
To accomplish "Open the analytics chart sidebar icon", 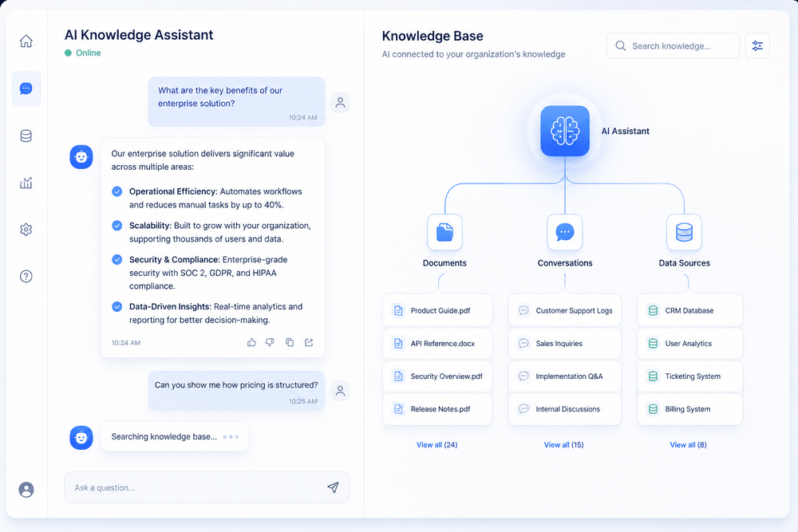I will pos(26,183).
